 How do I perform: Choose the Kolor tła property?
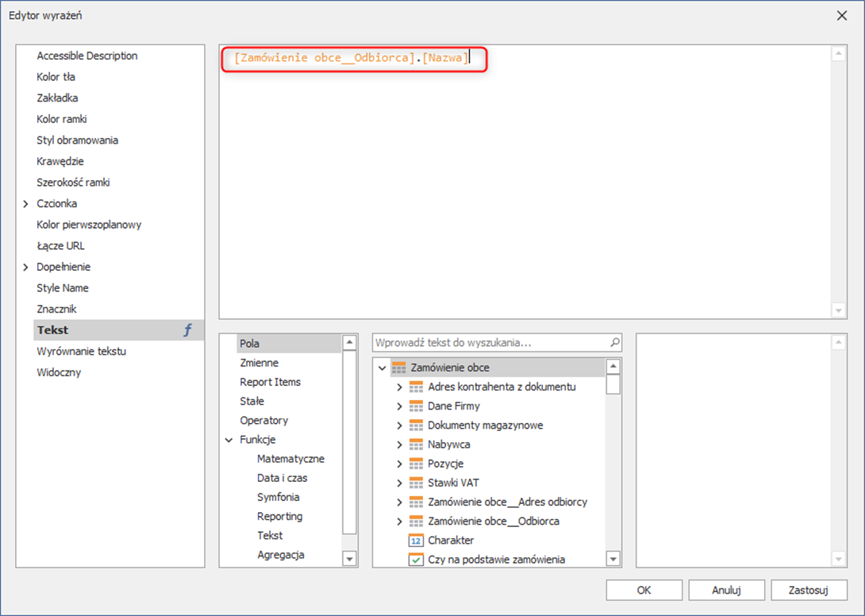[56, 77]
